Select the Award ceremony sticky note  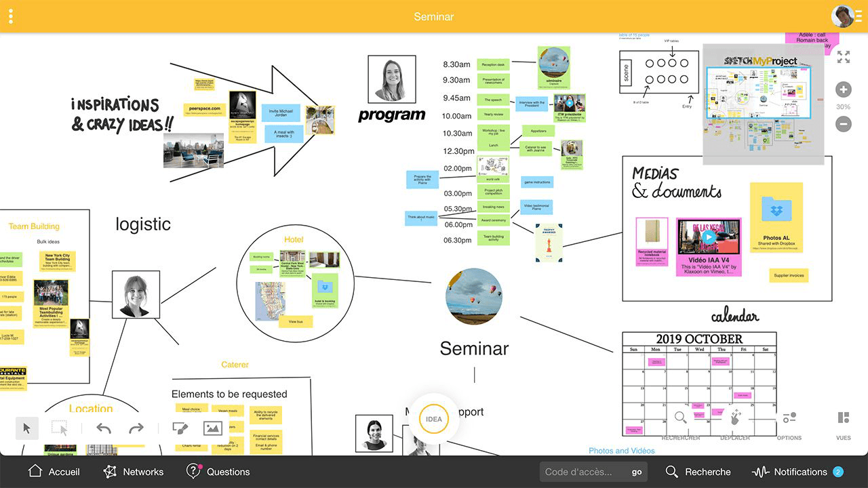[x=493, y=221]
